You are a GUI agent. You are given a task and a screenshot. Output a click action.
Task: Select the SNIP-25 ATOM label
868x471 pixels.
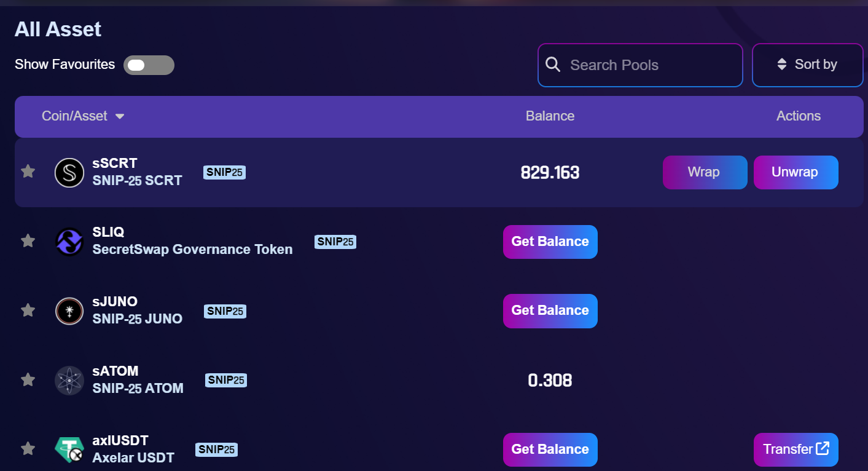click(138, 389)
